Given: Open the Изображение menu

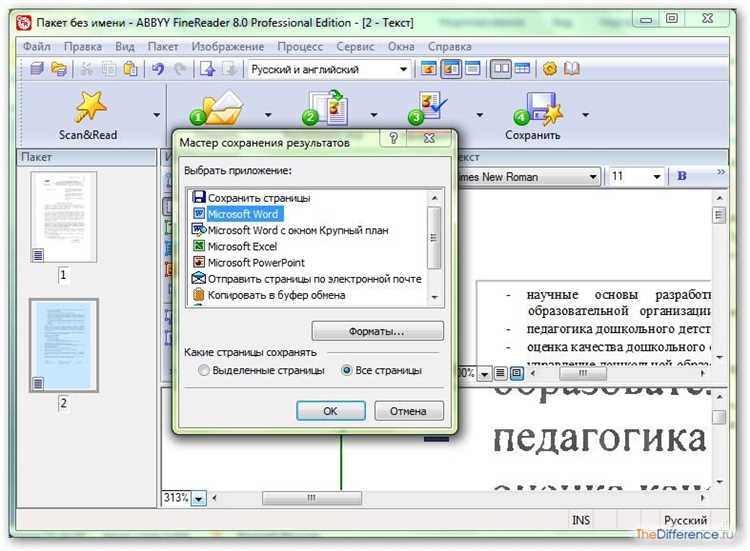Looking at the screenshot, I should [228, 46].
